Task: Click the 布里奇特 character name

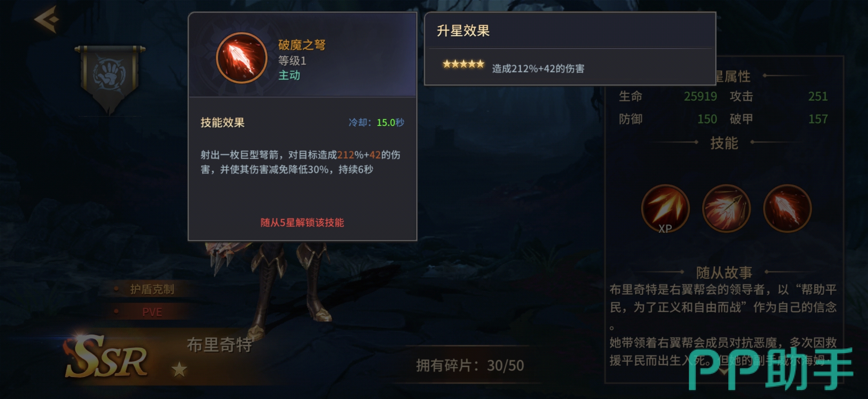Action: coord(219,345)
